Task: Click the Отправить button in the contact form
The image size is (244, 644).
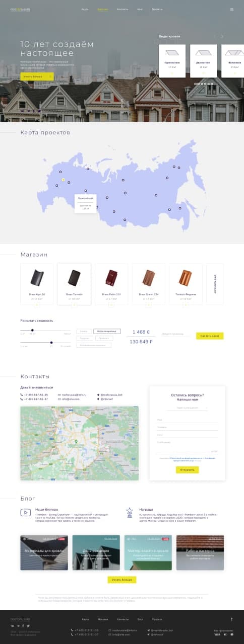Action: pos(187,470)
